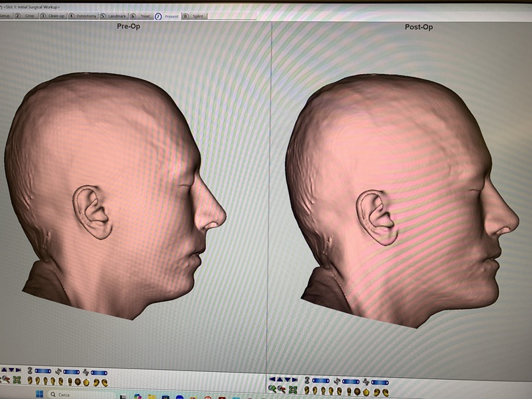Screen dimensions: 532x399
Task: Set Pre-Op view with the fourth head preset
Action: [53, 381]
